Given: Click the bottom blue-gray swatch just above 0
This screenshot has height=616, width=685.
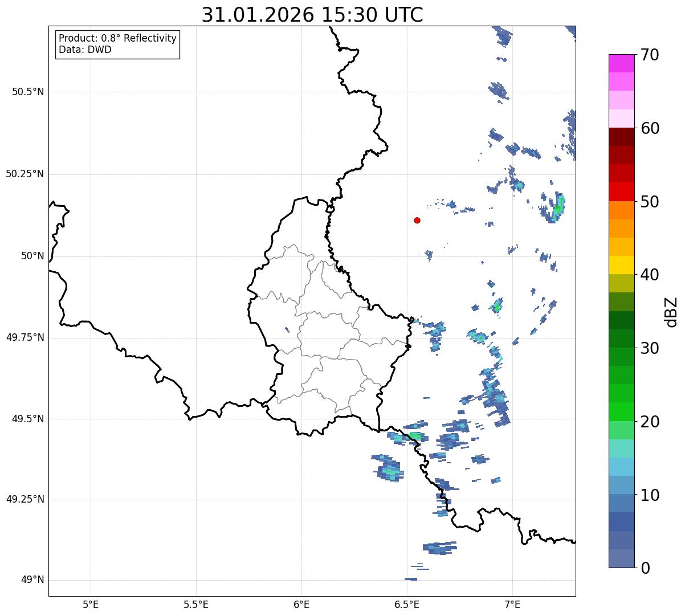Looking at the screenshot, I should pos(622,558).
